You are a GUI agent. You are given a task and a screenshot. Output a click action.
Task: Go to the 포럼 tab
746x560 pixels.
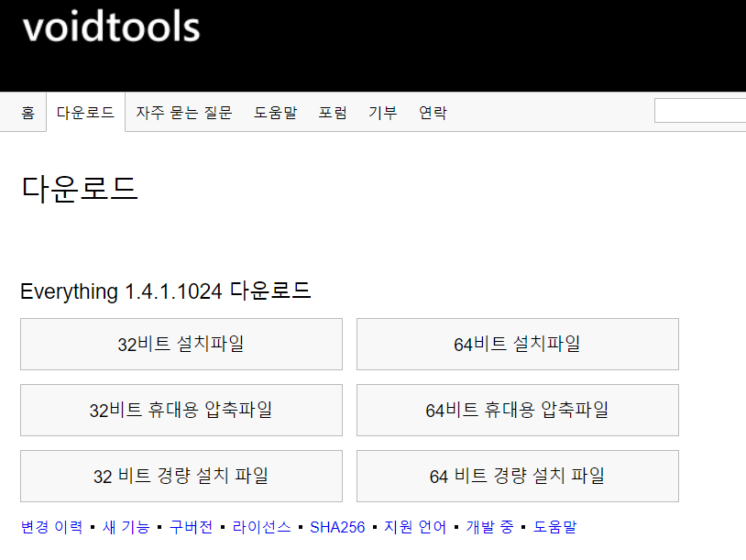click(x=333, y=113)
